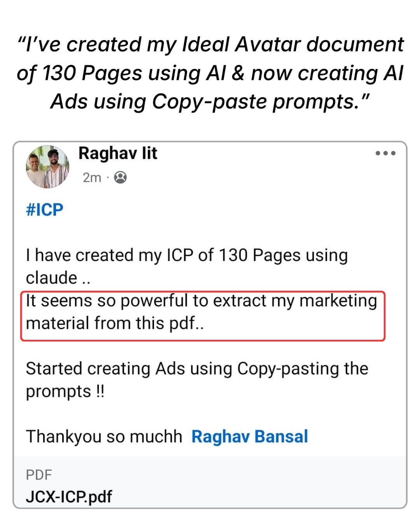Open the Raghav Bansal mention link
The height and width of the screenshot is (525, 420).
tap(249, 436)
